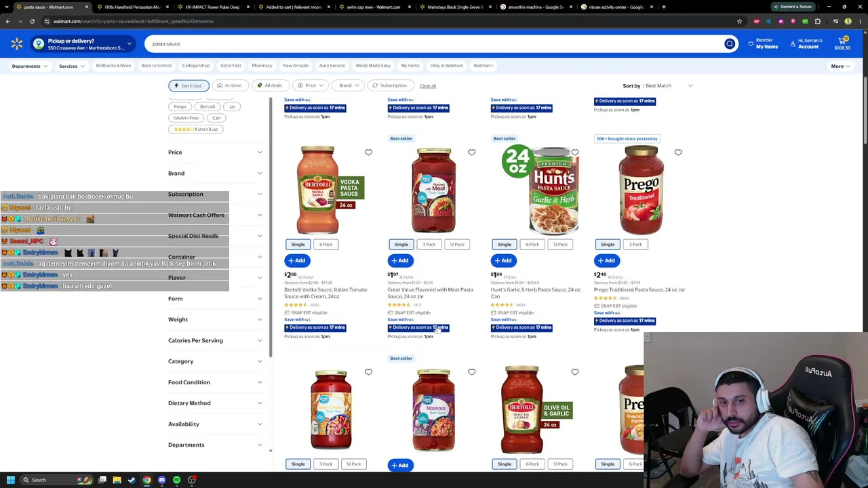Select the Gluten-Free filter chip
Image resolution: width=868 pixels, height=488 pixels.
[x=186, y=118]
